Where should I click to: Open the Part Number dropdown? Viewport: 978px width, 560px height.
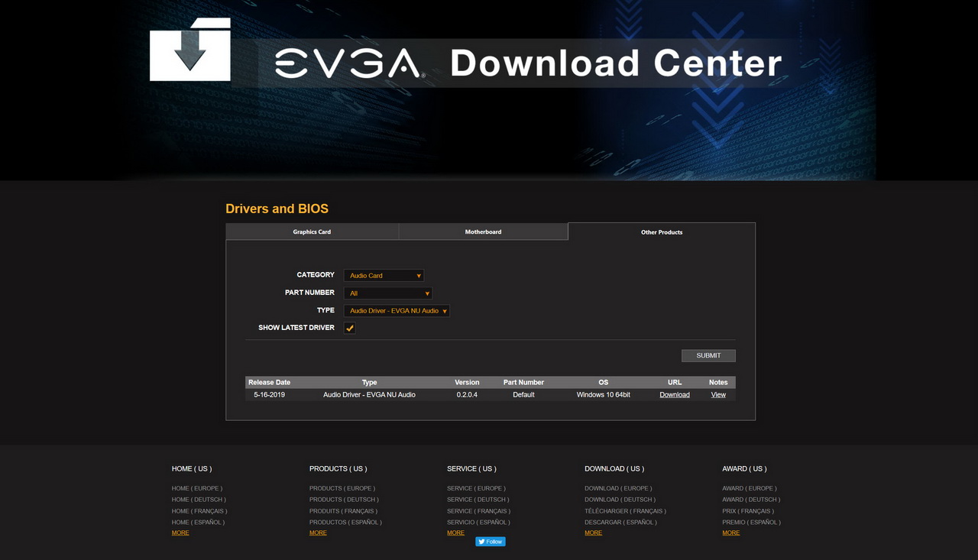pos(388,293)
